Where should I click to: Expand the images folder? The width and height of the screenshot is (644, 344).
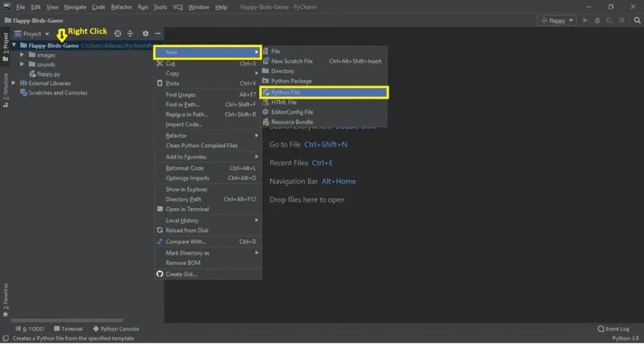coord(23,55)
